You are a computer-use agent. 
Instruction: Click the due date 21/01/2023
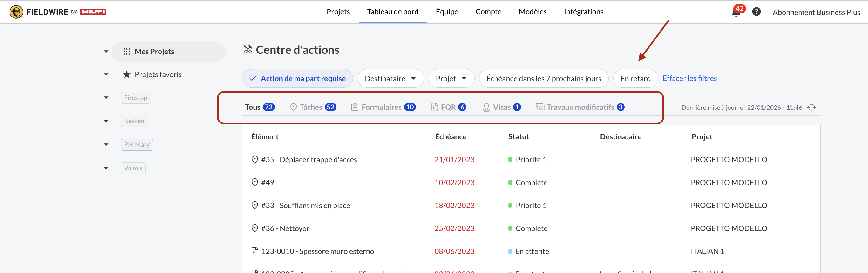click(x=454, y=160)
